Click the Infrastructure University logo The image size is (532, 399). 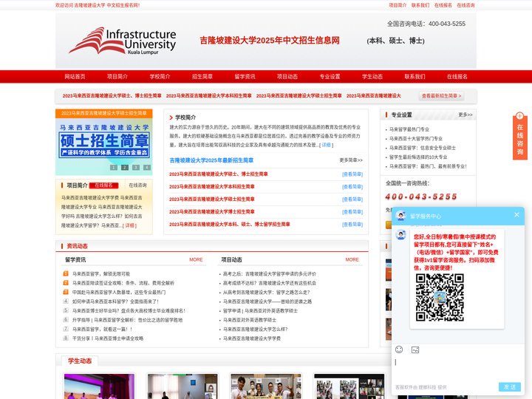[123, 41]
